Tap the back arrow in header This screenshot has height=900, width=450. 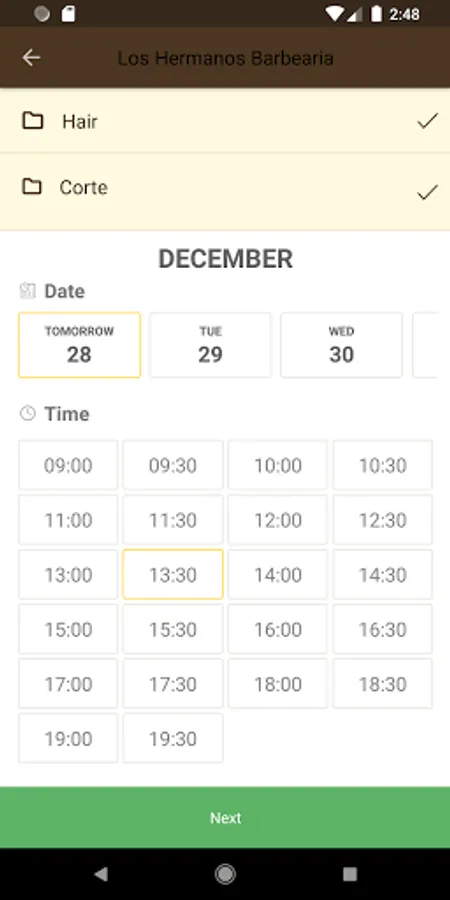point(31,58)
